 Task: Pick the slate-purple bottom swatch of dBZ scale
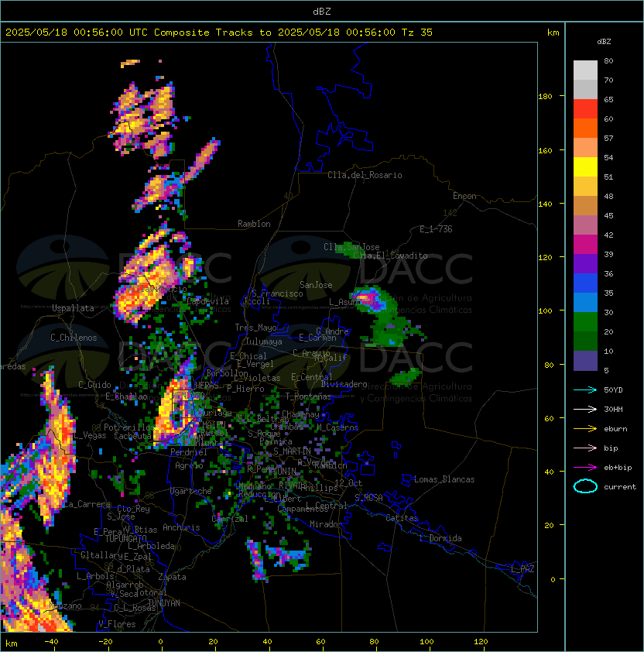pos(585,361)
